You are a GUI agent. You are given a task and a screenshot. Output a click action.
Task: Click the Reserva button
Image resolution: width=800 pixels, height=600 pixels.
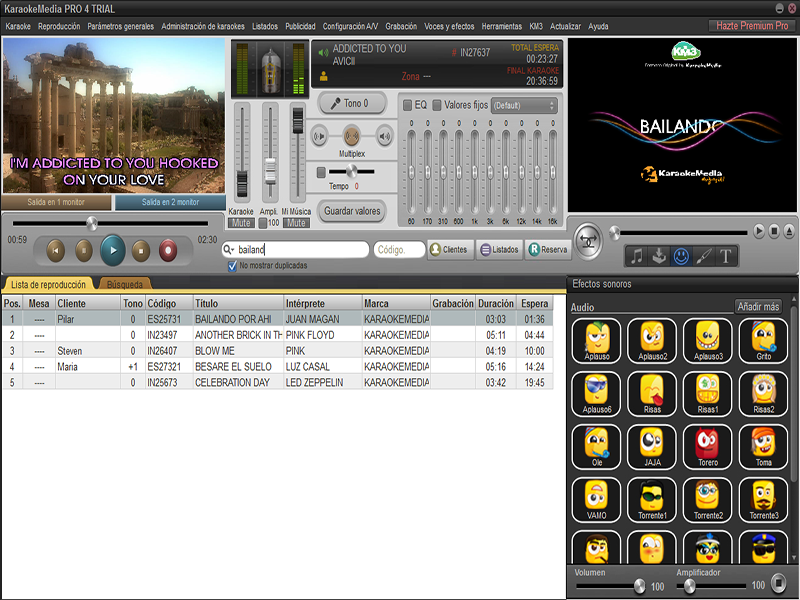pos(548,249)
